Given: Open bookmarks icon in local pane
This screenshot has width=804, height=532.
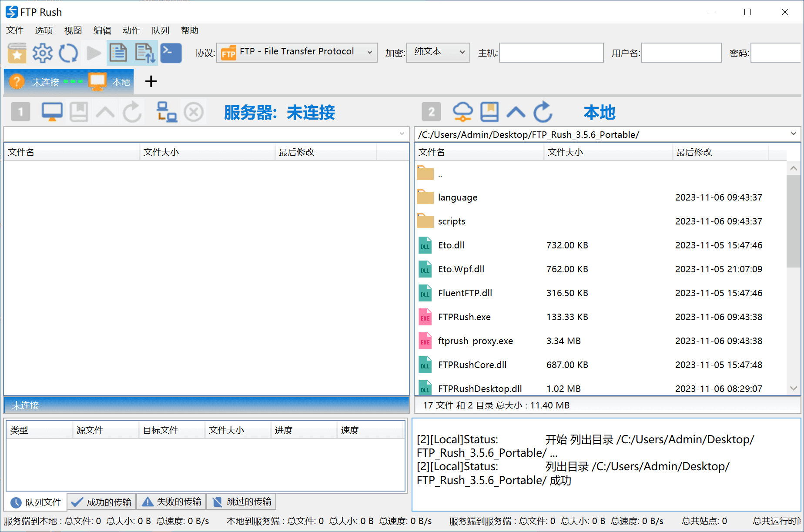Looking at the screenshot, I should pos(489,112).
